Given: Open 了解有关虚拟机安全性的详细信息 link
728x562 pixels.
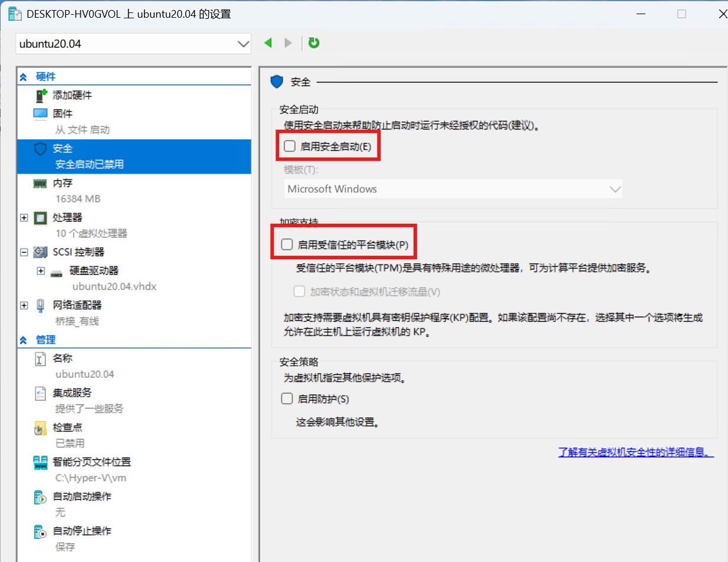Looking at the screenshot, I should point(636,453).
